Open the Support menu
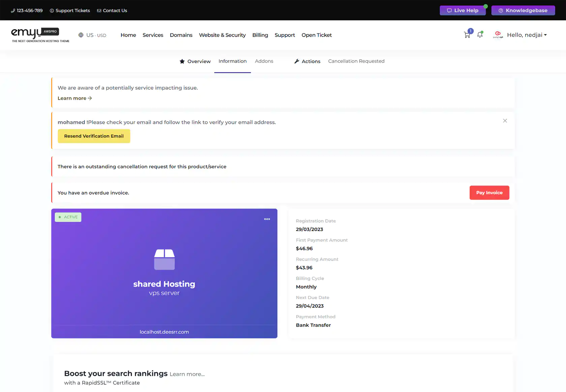Viewport: 566px width, 392px height. click(x=285, y=35)
